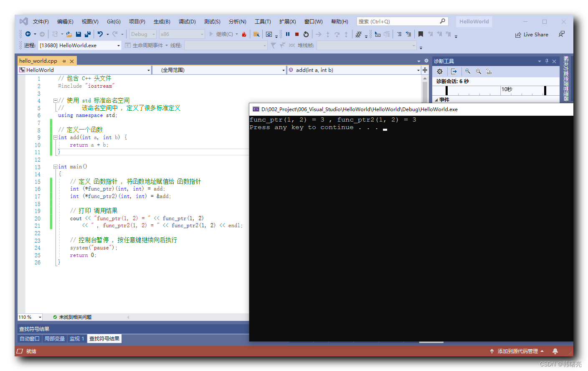Click the HelloWorld.exe console window title bar

point(411,109)
